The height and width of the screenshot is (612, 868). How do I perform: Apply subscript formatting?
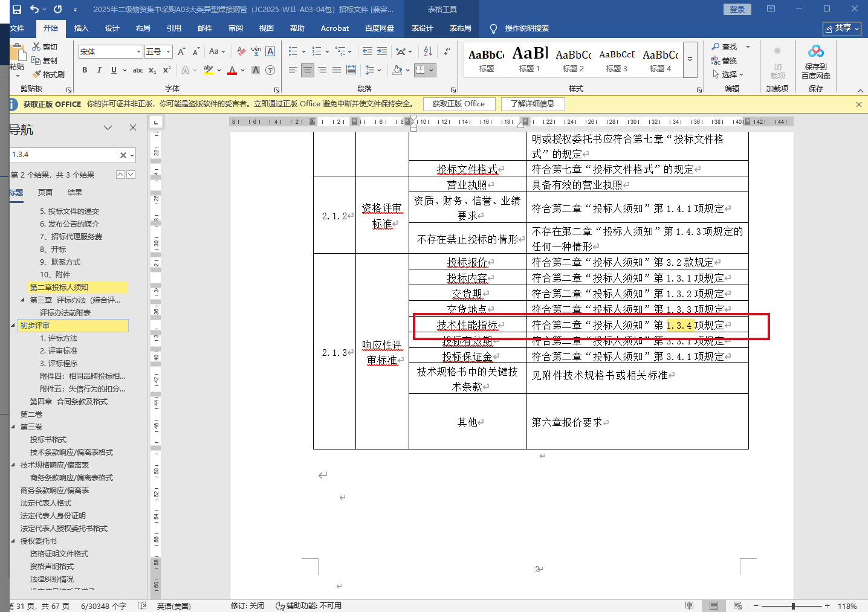[152, 70]
